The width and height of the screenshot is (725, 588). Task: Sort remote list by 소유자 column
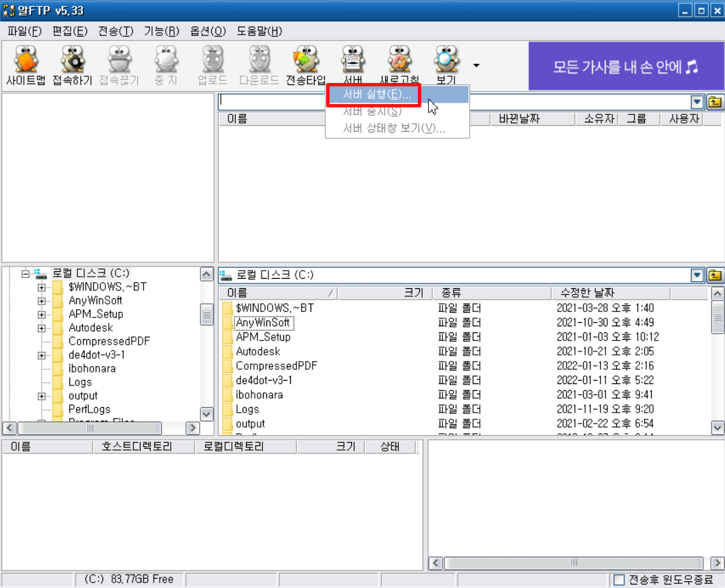[x=597, y=119]
